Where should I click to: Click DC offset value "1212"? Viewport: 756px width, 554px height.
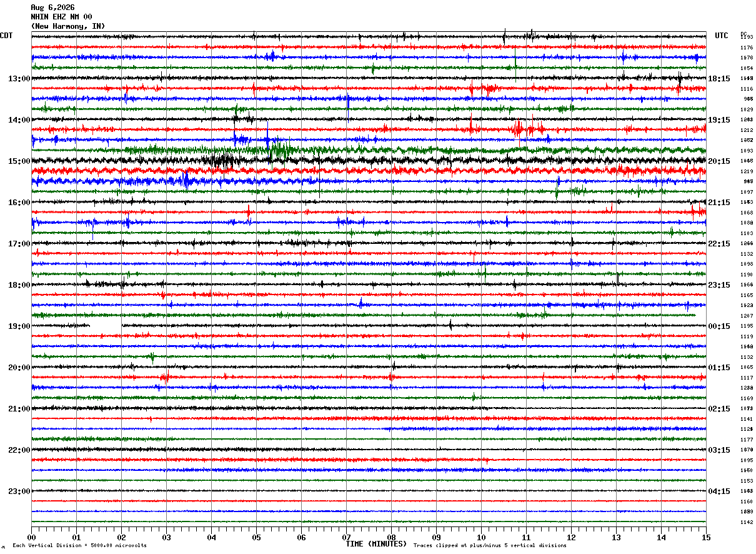pos(747,130)
